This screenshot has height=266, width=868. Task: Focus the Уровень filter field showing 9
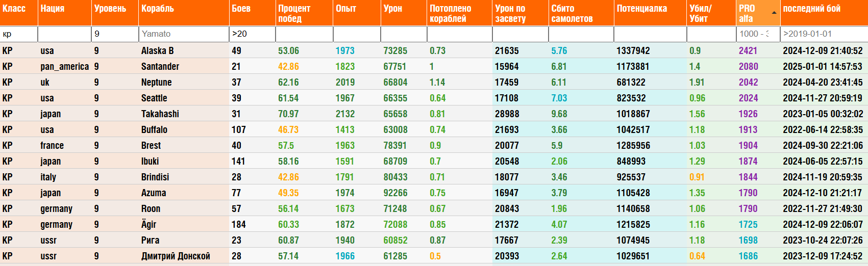coord(114,34)
